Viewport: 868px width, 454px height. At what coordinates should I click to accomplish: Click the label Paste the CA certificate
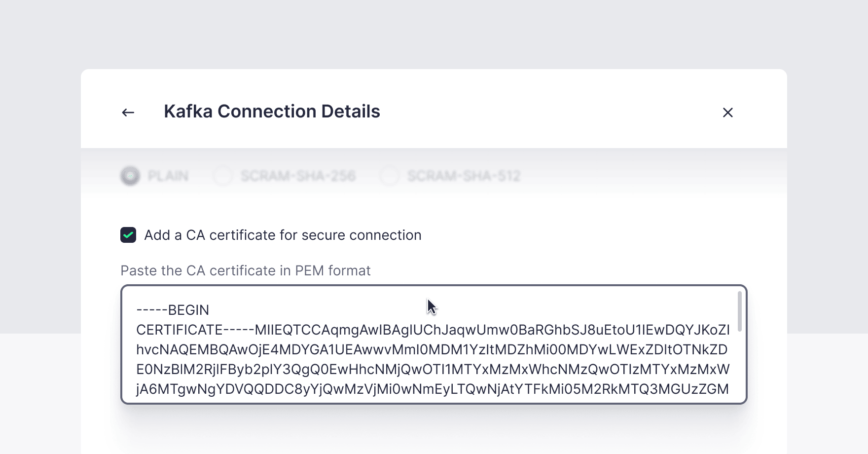[245, 270]
